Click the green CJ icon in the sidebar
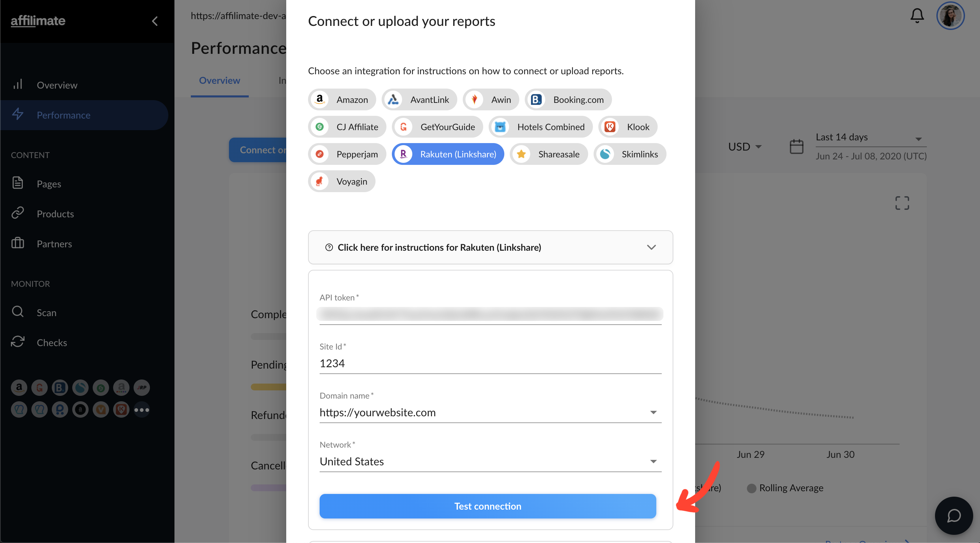 [101, 387]
